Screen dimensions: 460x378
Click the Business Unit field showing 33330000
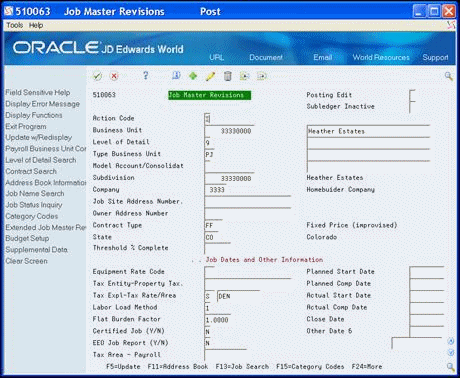point(229,131)
